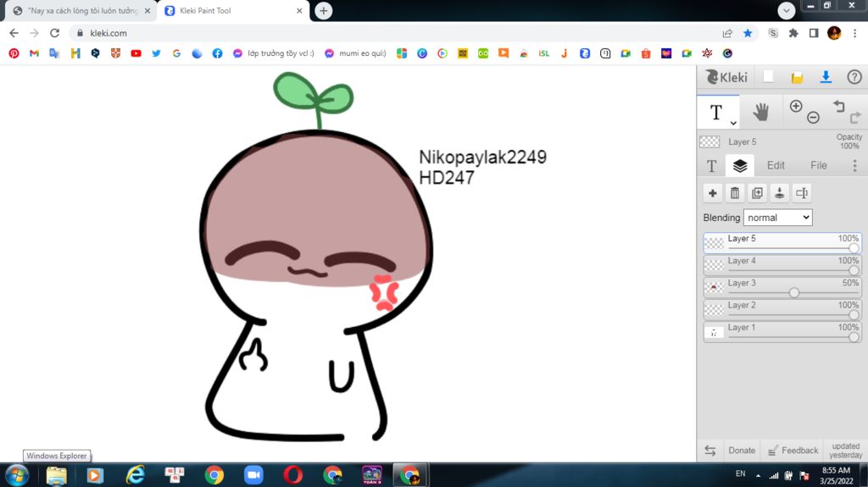Open Twitter bookmark
Viewport: 868px width, 487px height.
[156, 53]
